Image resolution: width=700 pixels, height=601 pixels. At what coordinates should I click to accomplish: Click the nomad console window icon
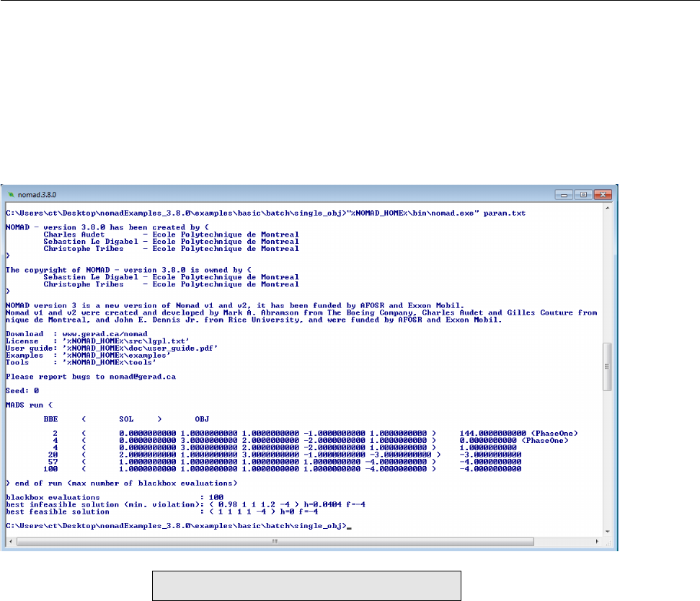(x=11, y=195)
